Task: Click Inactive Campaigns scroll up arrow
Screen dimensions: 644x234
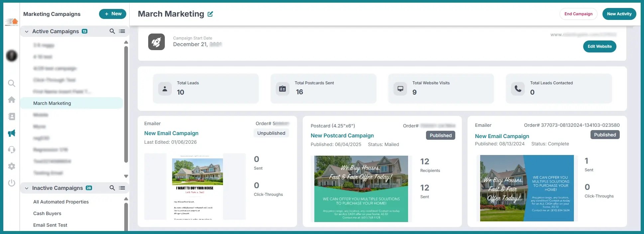Action: [126, 199]
